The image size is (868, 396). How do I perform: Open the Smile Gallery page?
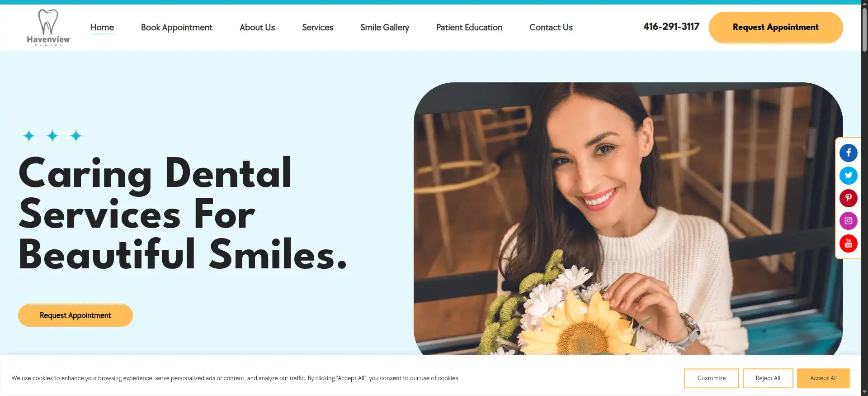pos(385,27)
